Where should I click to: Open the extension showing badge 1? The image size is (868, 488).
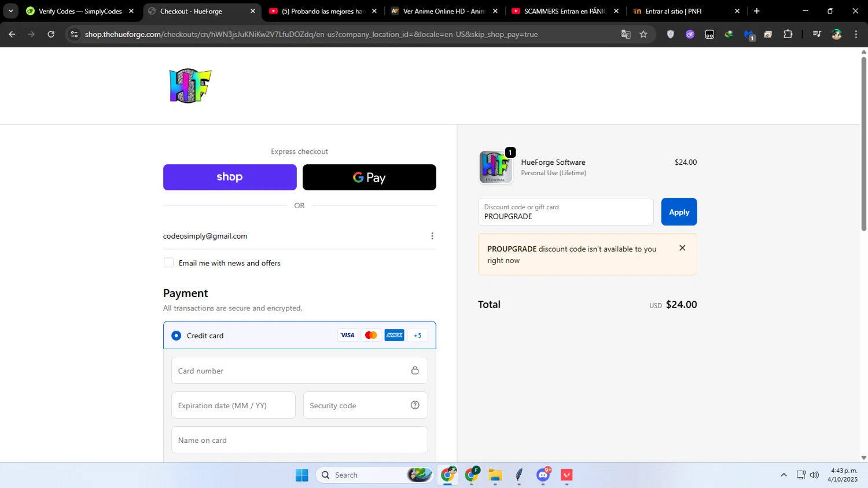749,35
